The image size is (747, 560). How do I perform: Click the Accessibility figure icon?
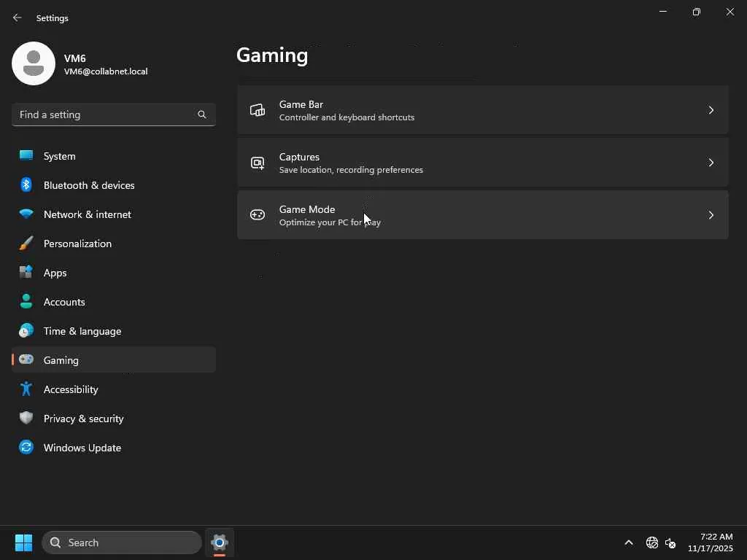tap(26, 389)
